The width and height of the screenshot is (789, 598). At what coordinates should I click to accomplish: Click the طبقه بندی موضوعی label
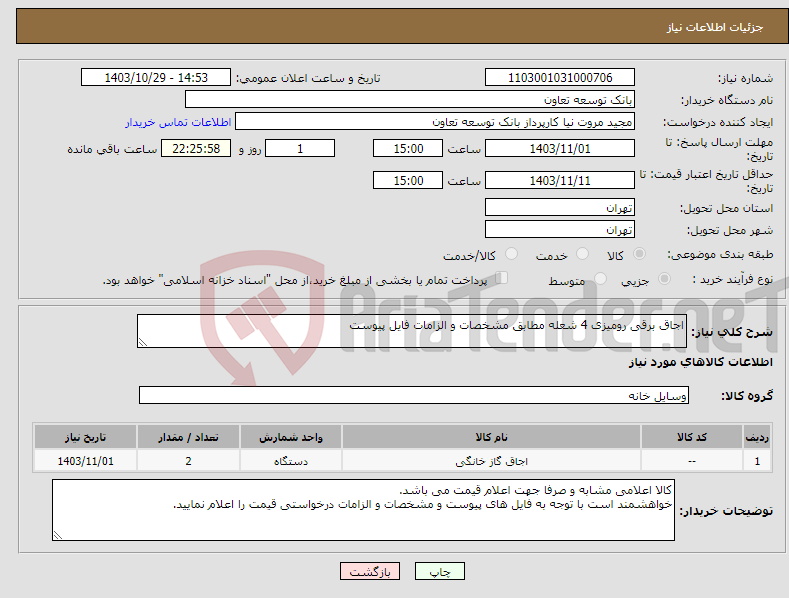(x=720, y=254)
